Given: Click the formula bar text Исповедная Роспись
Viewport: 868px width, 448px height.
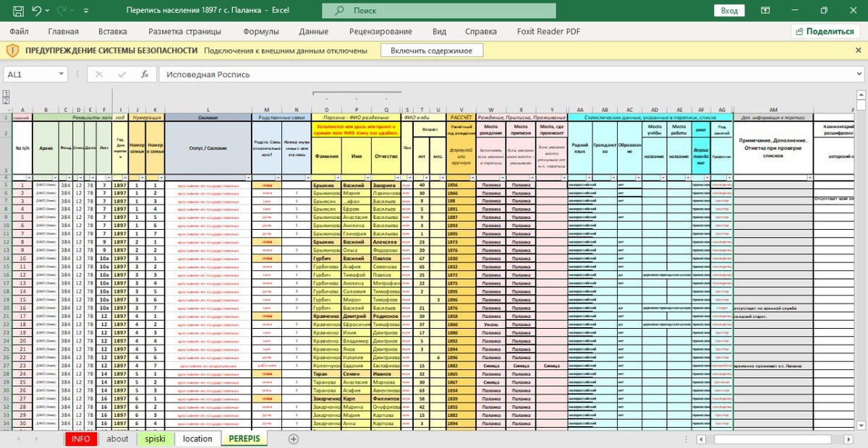Looking at the screenshot, I should click(x=208, y=74).
